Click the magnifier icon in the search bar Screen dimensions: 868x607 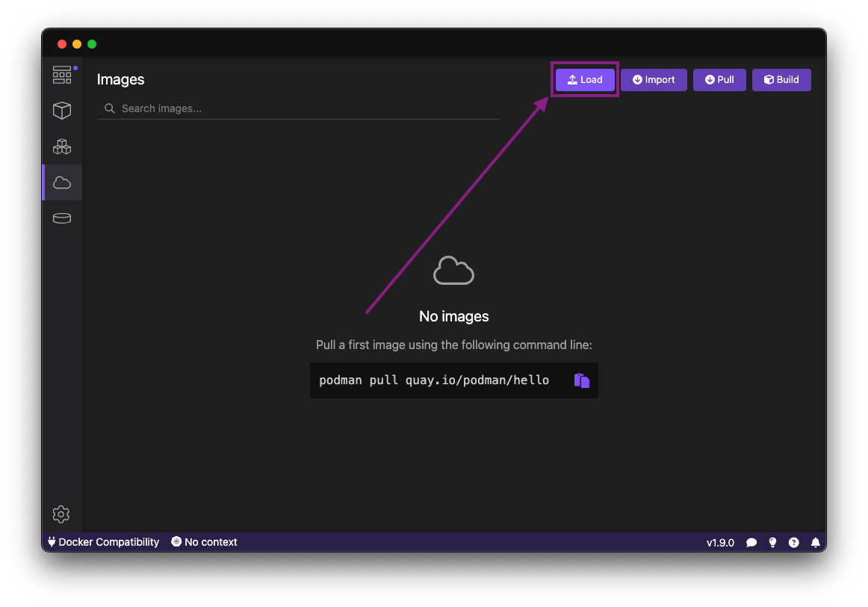[109, 108]
